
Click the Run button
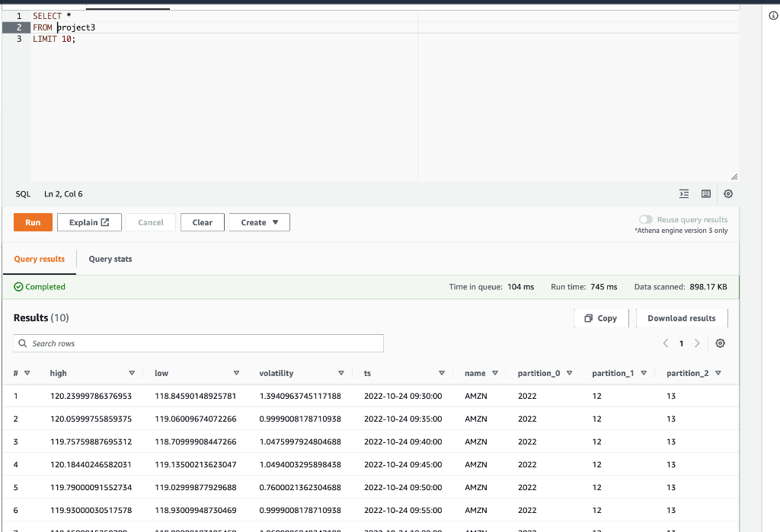(33, 221)
